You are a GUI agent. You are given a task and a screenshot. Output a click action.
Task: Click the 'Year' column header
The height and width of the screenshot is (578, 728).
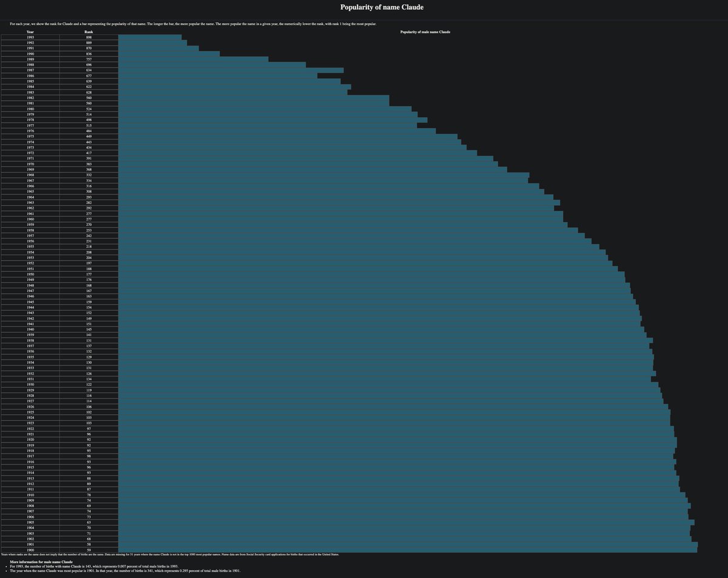point(30,32)
